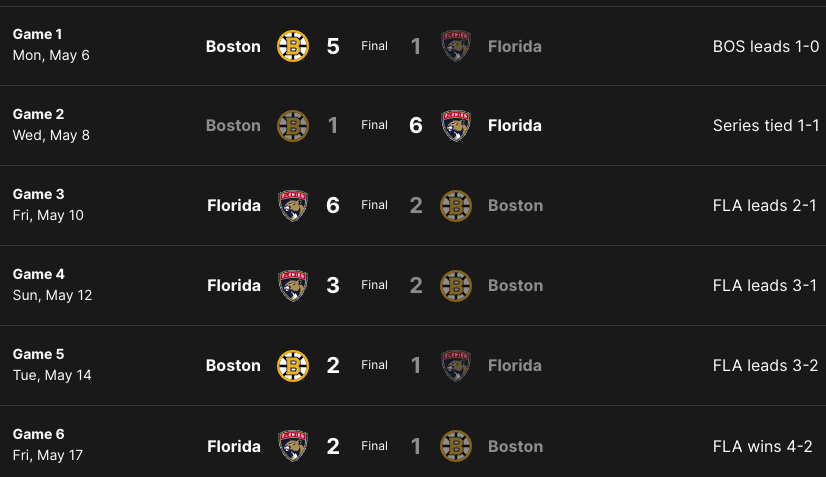This screenshot has height=477, width=826.
Task: Click the Florida Panthers logo in Game 2
Action: [456, 126]
